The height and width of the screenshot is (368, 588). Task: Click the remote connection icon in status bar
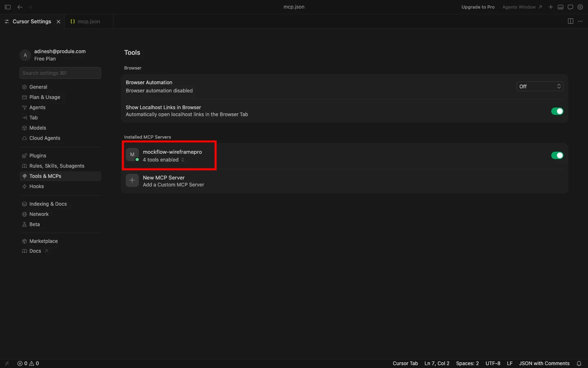tap(7, 363)
